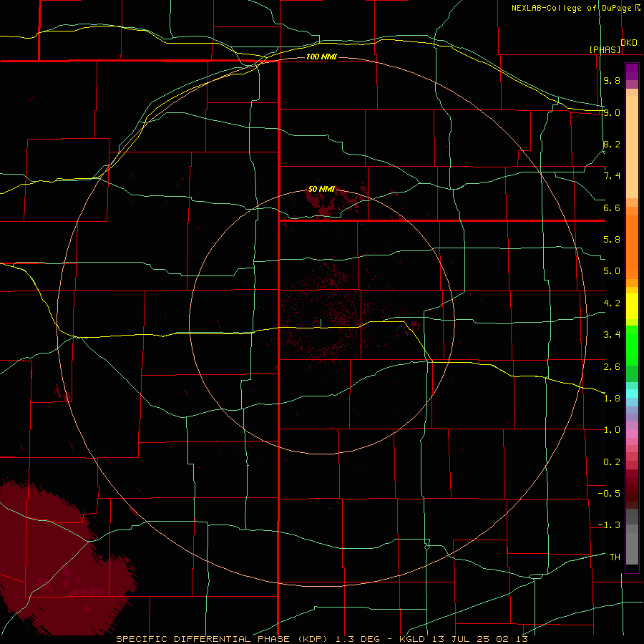Image resolution: width=644 pixels, height=644 pixels.
Task: Click the [PHAS] units label
Action: [605, 49]
